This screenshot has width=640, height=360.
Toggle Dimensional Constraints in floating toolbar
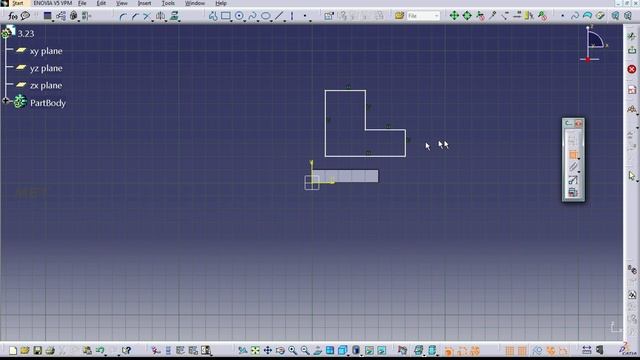point(573,192)
